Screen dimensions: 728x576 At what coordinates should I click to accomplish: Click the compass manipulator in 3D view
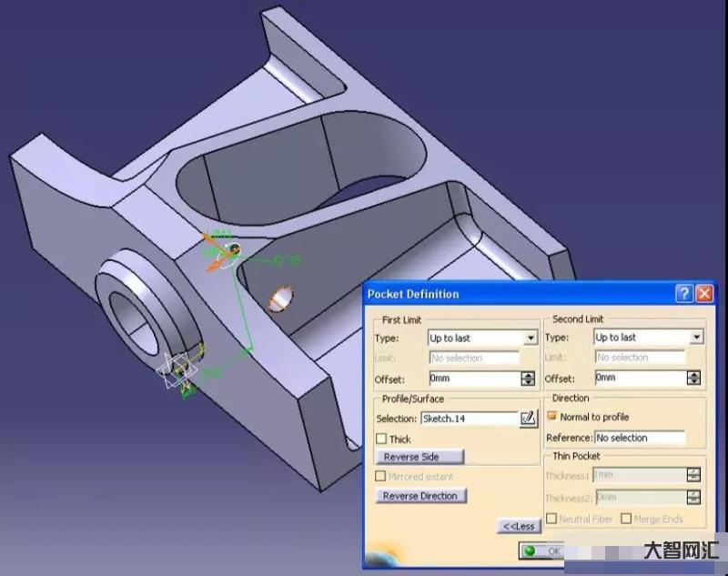(x=222, y=251)
